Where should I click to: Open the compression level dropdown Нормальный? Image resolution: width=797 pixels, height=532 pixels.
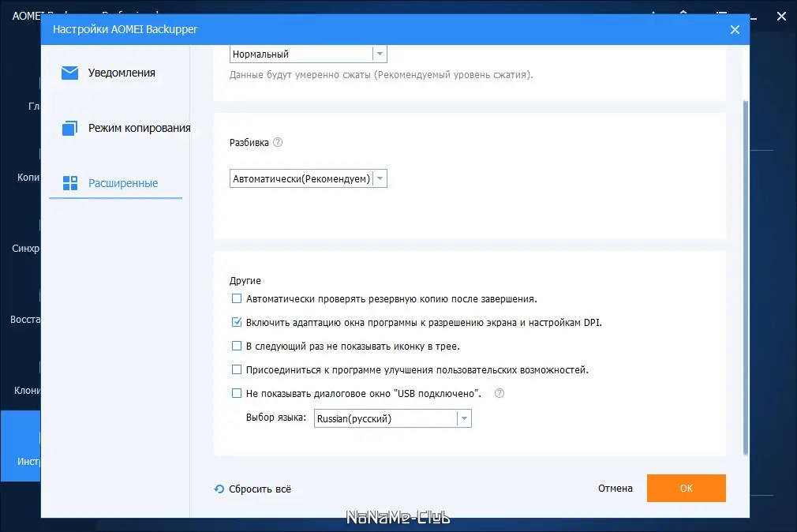(309, 54)
